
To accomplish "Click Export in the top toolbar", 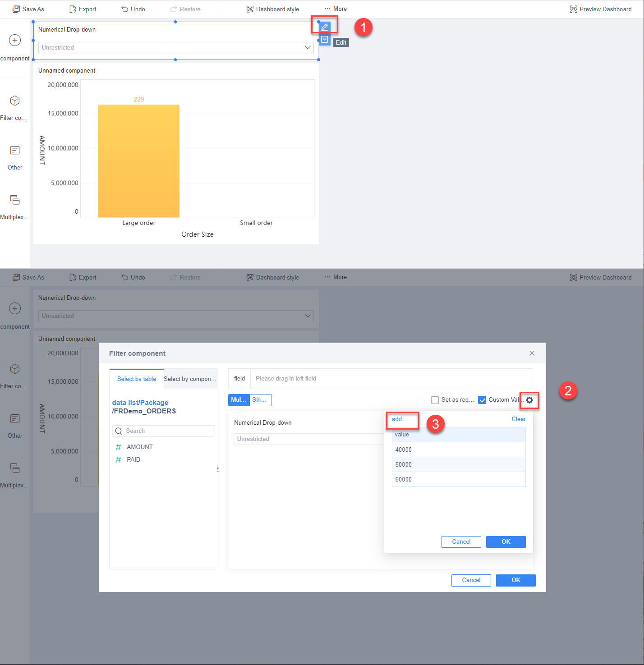I will [x=83, y=9].
